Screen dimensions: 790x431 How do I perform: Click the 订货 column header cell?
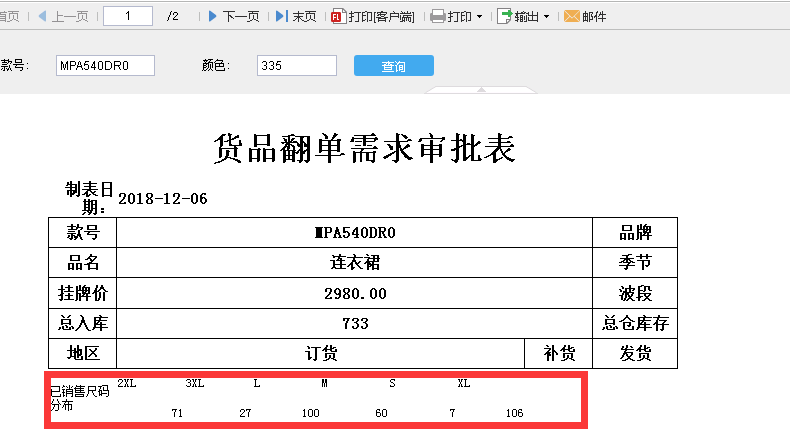[x=321, y=353]
